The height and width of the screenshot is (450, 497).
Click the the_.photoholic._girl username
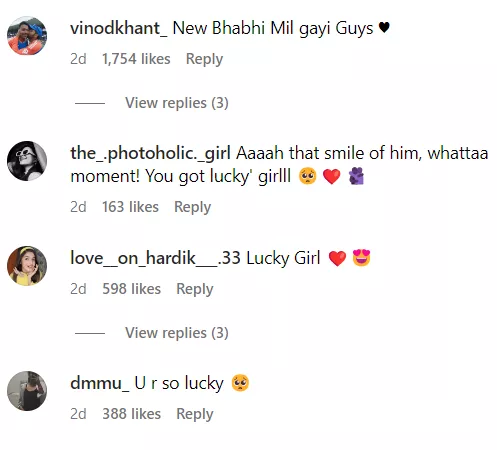(150, 154)
